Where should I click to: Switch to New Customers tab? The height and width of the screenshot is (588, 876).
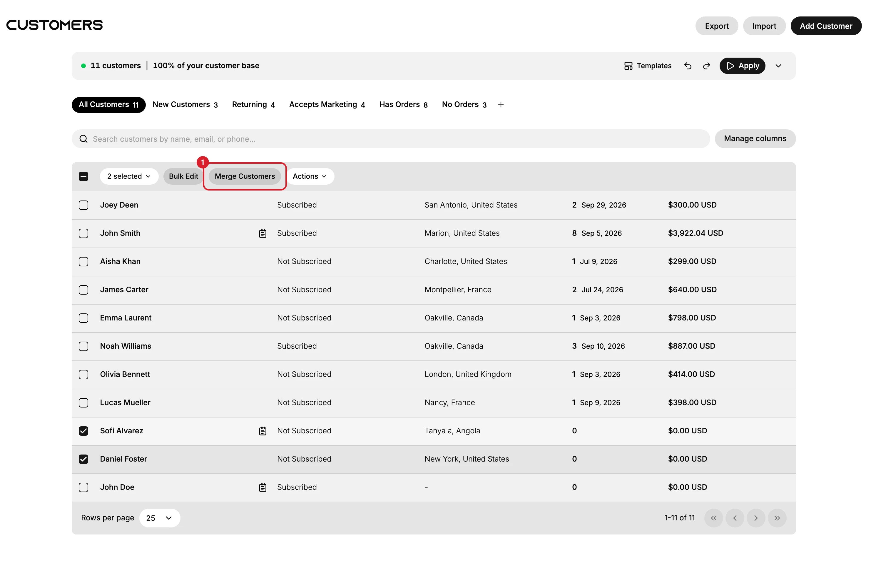tap(185, 105)
